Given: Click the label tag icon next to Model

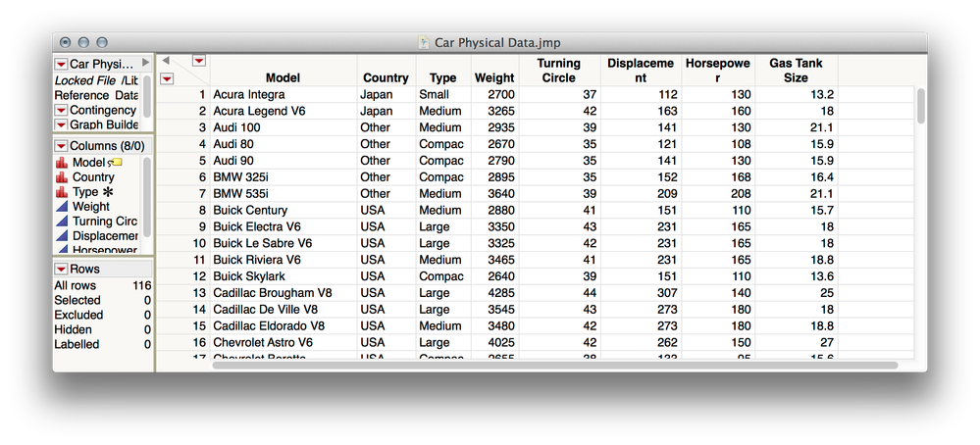Looking at the screenshot, I should point(116,163).
